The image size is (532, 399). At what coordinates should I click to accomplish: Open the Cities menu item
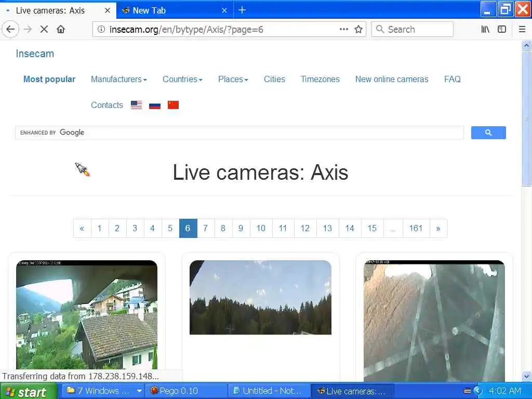[274, 79]
